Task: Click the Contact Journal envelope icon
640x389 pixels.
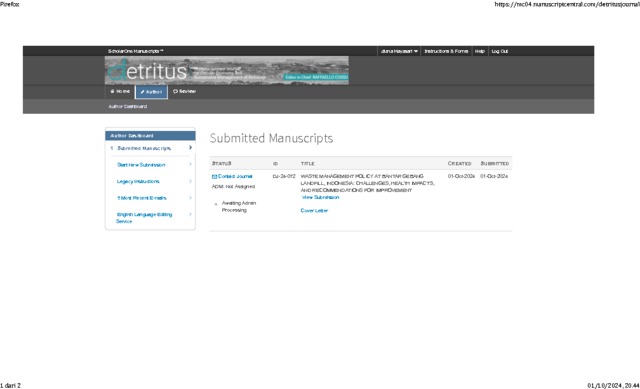Action: coord(214,176)
